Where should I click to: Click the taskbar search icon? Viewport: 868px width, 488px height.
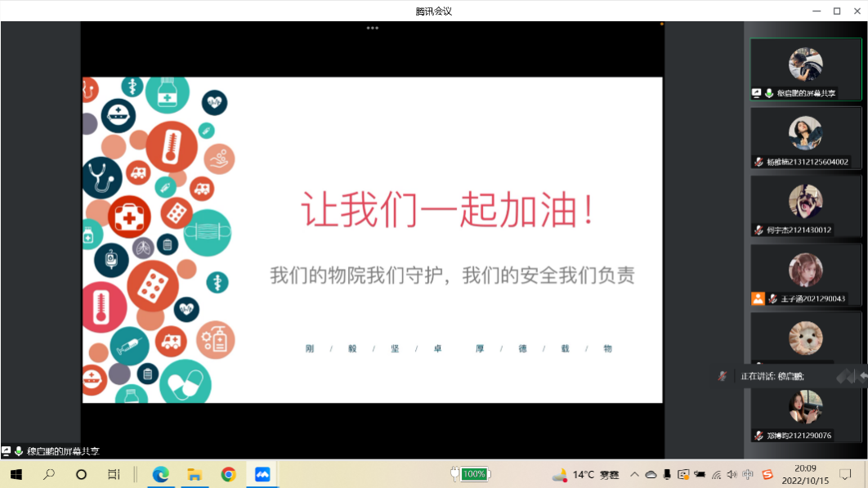tap(49, 474)
